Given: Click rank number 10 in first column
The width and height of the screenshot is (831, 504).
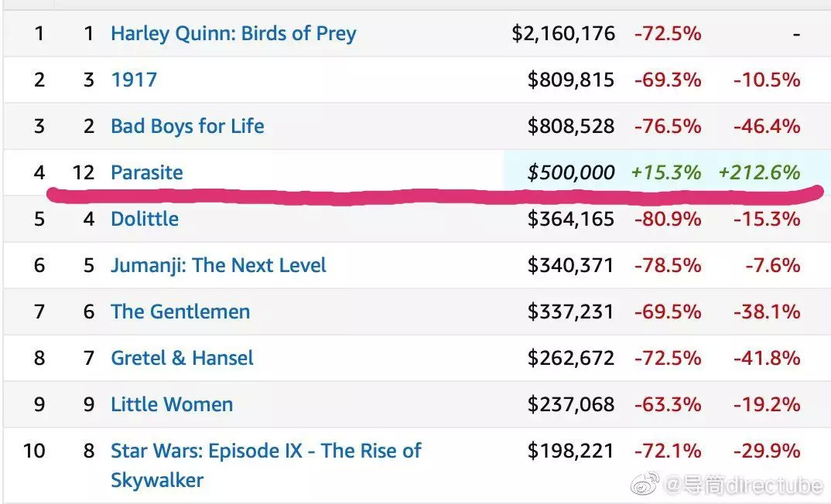Looking at the screenshot, I should click(34, 451).
